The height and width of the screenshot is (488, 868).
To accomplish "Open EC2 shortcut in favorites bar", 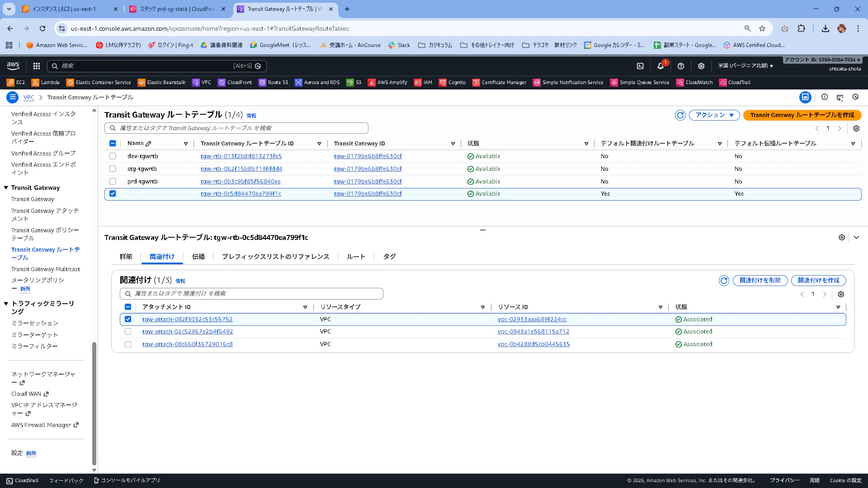I will (16, 82).
